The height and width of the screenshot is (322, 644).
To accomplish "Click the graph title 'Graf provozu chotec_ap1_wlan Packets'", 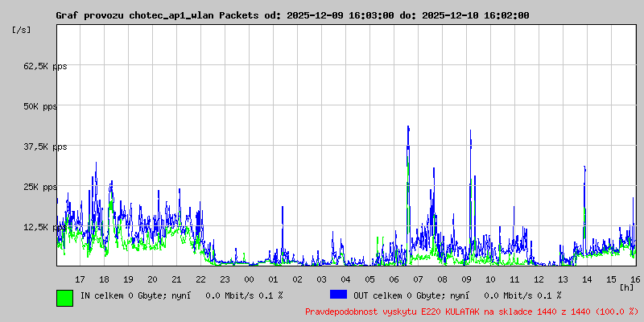I will click(157, 15).
